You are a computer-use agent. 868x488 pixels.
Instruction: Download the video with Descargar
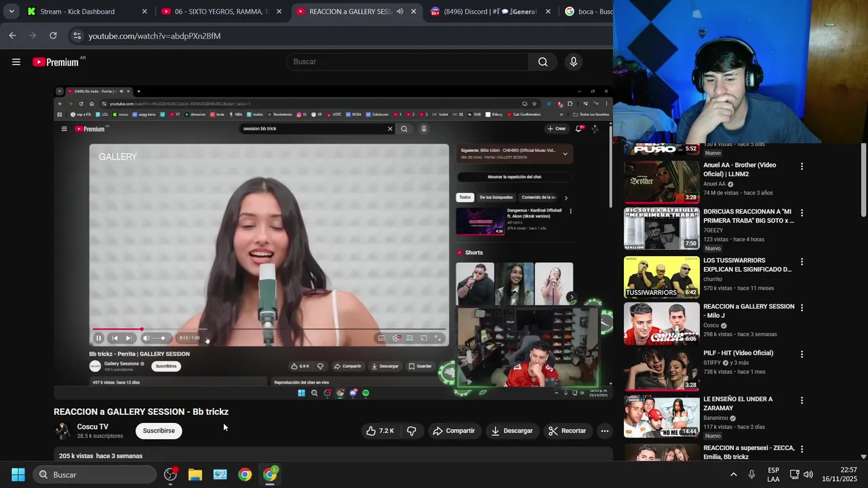pos(511,430)
